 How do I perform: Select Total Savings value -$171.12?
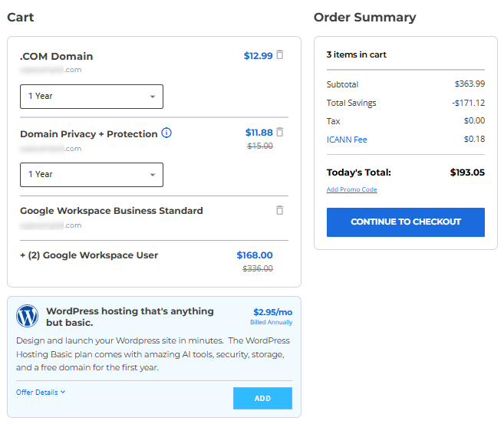click(468, 103)
